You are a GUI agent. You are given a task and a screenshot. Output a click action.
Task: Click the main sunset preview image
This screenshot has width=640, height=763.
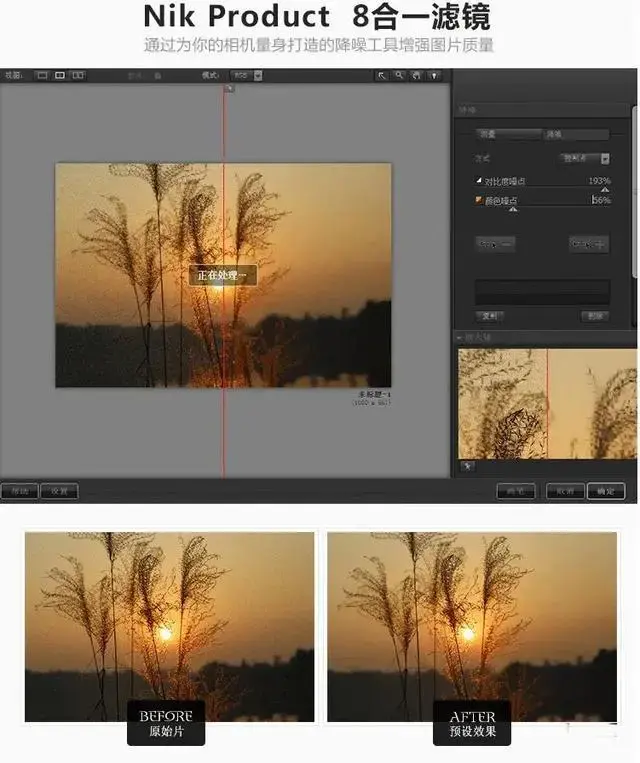coord(223,275)
